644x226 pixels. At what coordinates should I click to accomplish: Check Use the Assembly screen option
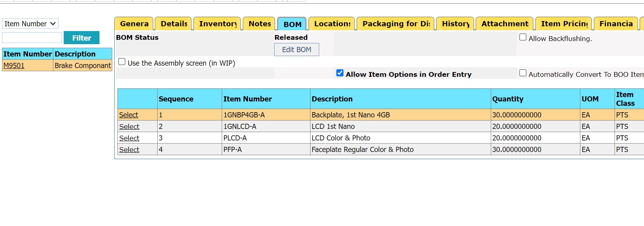coord(122,62)
